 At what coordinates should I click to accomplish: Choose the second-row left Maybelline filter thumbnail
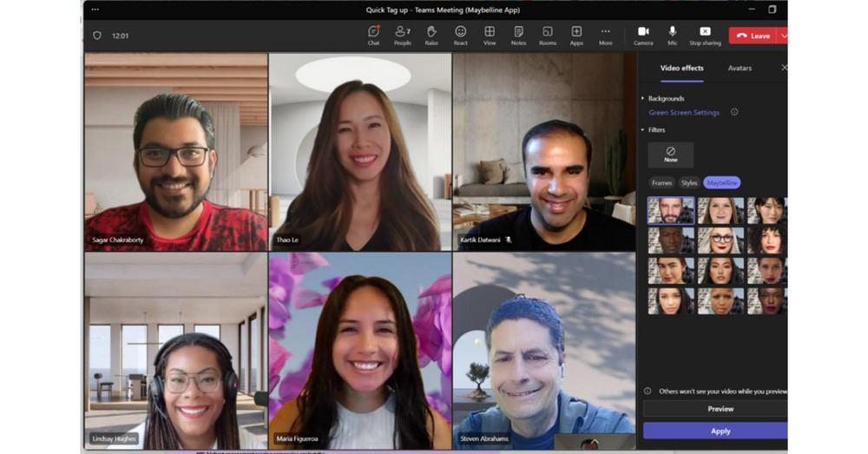coord(671,240)
